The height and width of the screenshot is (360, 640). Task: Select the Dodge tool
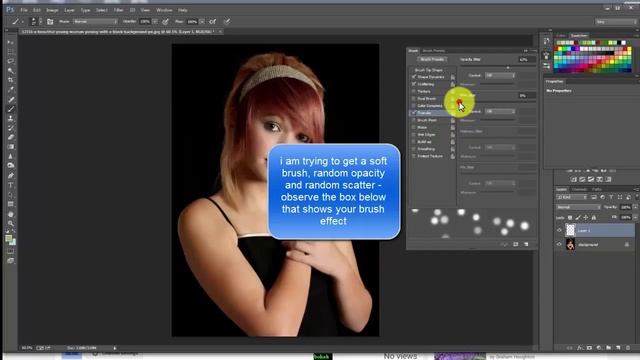point(11,165)
